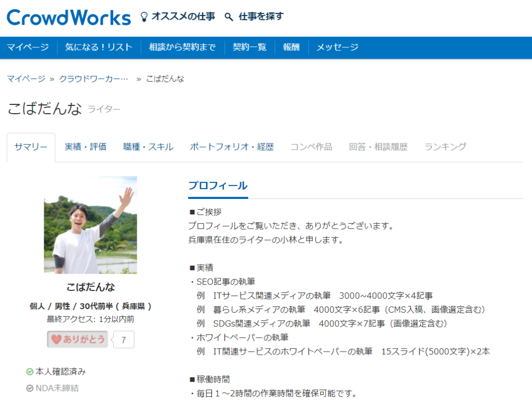The width and height of the screenshot is (532, 401).
Task: Click the magnifying glass icon for 仕事を探す
Action: pos(228,16)
